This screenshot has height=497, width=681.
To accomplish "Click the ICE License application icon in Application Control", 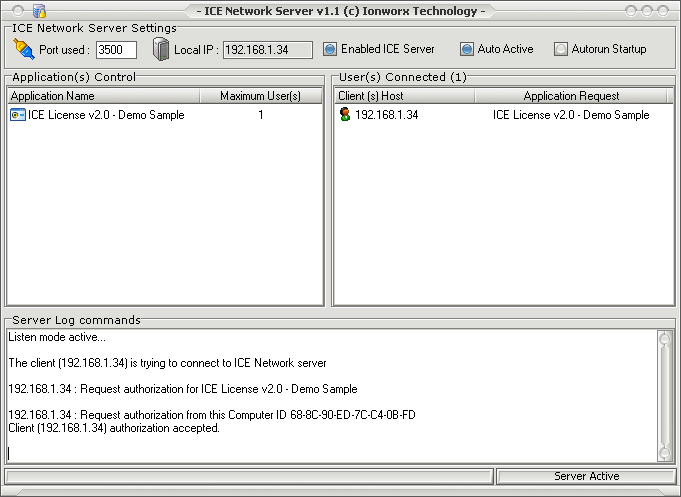I will pos(17,115).
